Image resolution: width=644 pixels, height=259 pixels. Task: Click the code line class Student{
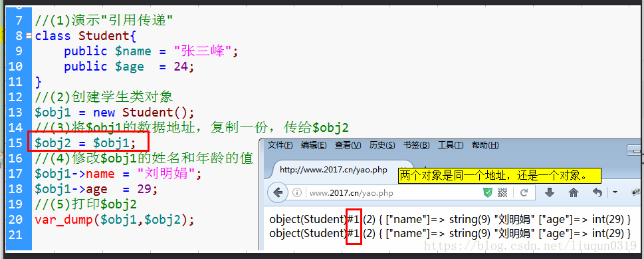point(86,35)
